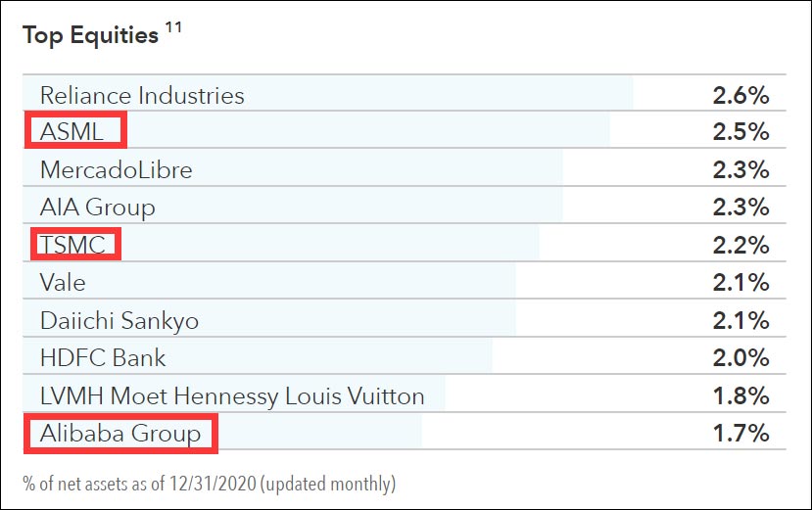The width and height of the screenshot is (812, 510).
Task: Click the 2.5% weight beside ASML
Action: [x=741, y=132]
